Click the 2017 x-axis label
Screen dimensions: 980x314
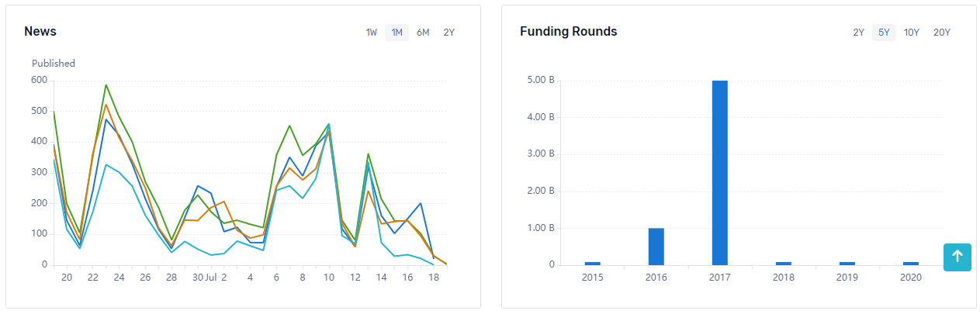[719, 278]
